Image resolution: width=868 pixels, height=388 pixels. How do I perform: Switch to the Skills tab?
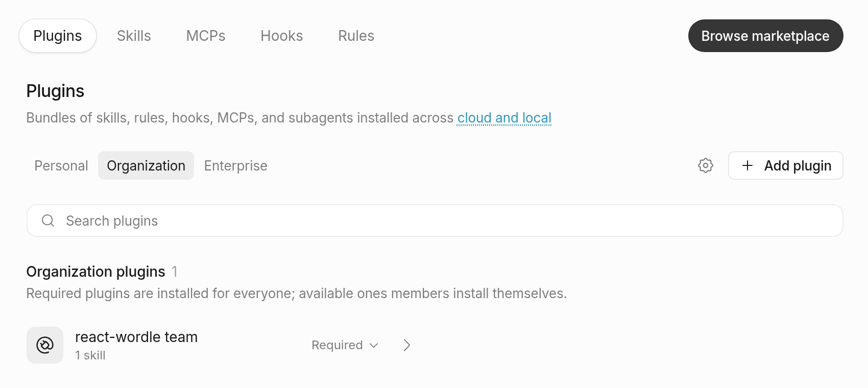(134, 36)
